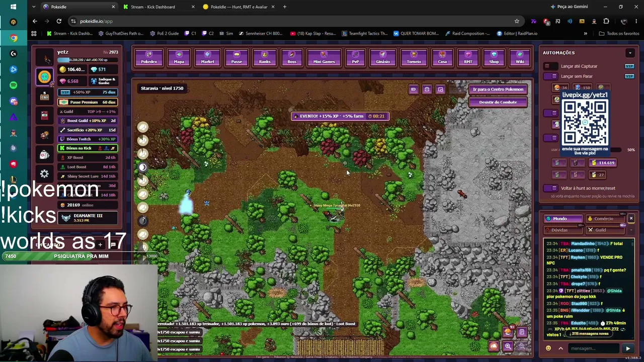
Task: Click Ir para o Centro Pokemon button
Action: (x=498, y=89)
